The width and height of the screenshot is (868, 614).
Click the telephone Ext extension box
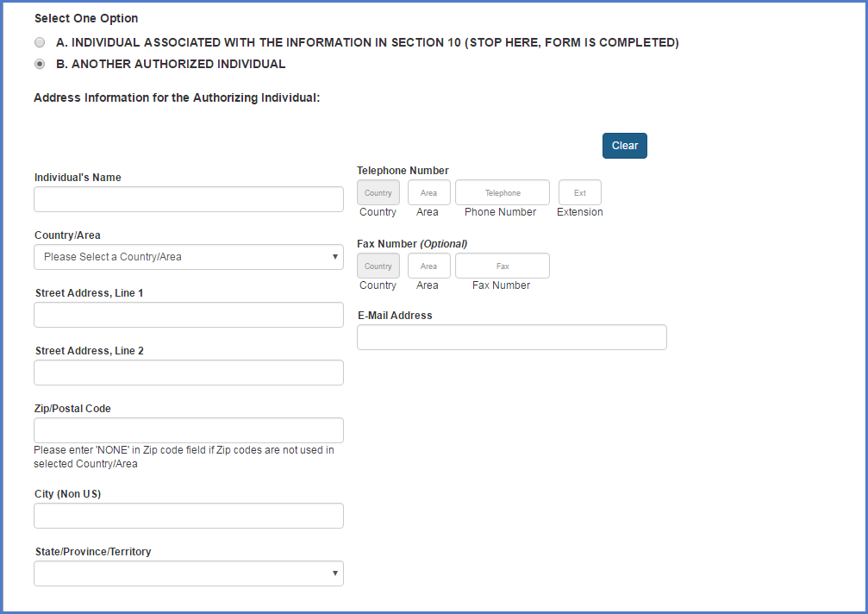point(579,192)
